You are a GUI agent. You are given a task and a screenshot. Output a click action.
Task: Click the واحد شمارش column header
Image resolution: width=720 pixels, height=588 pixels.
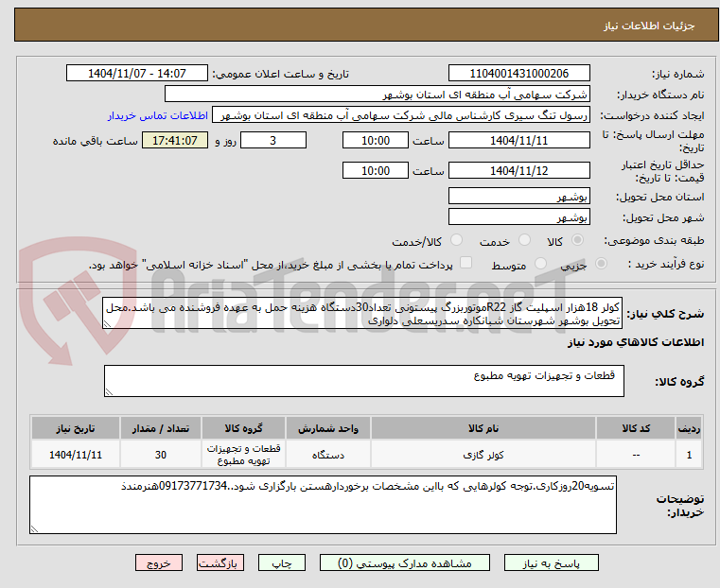click(x=328, y=428)
